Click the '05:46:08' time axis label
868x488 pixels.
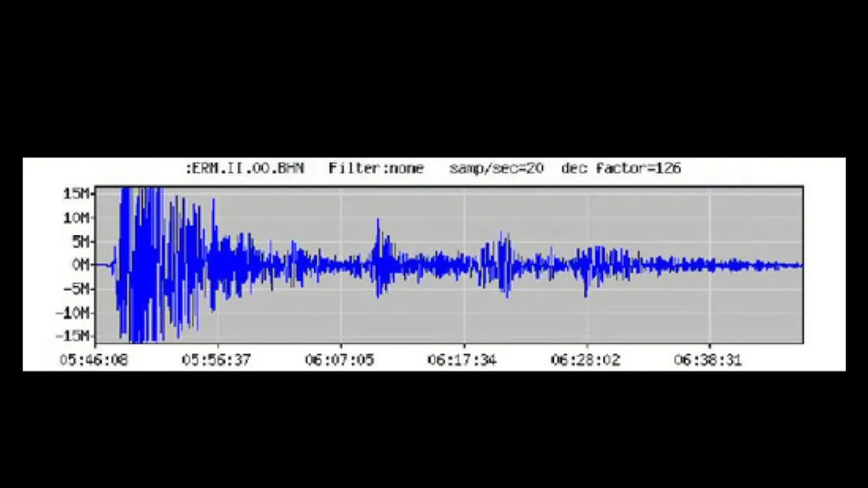pos(94,360)
